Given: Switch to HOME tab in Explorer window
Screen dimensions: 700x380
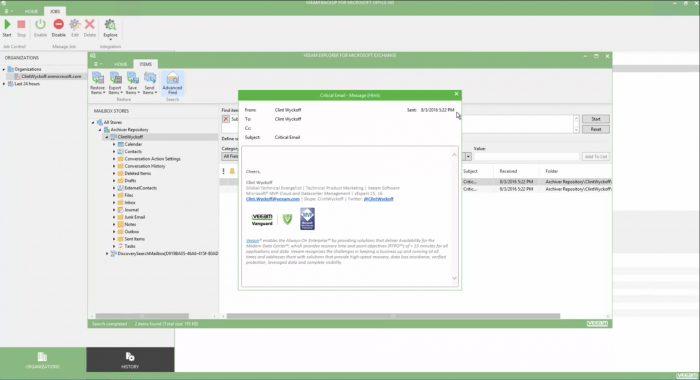Looking at the screenshot, I should [x=121, y=64].
